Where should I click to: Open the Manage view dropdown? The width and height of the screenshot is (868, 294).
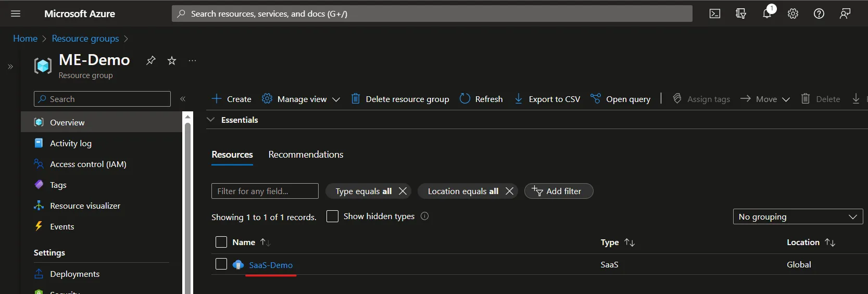[301, 99]
